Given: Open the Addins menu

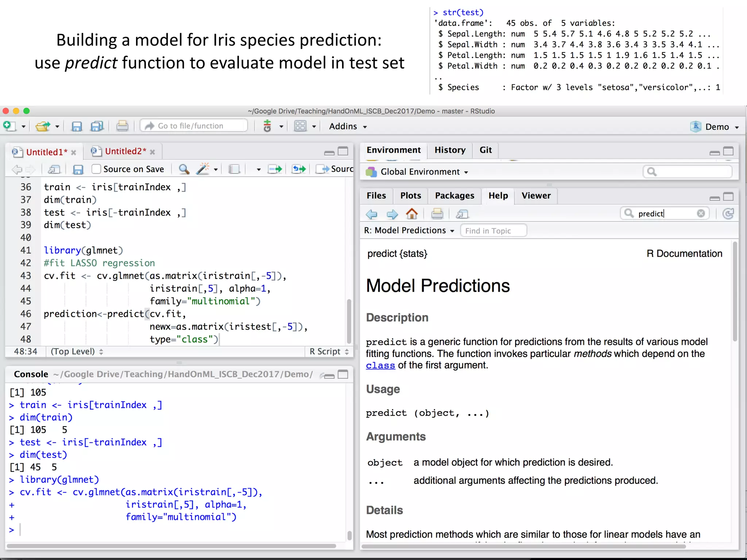Looking at the screenshot, I should [x=348, y=126].
